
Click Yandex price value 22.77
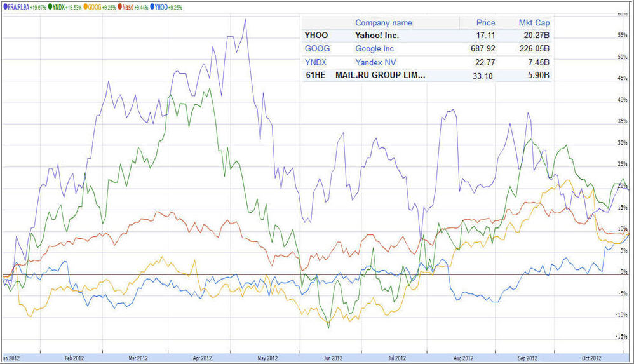pyautogui.click(x=485, y=63)
